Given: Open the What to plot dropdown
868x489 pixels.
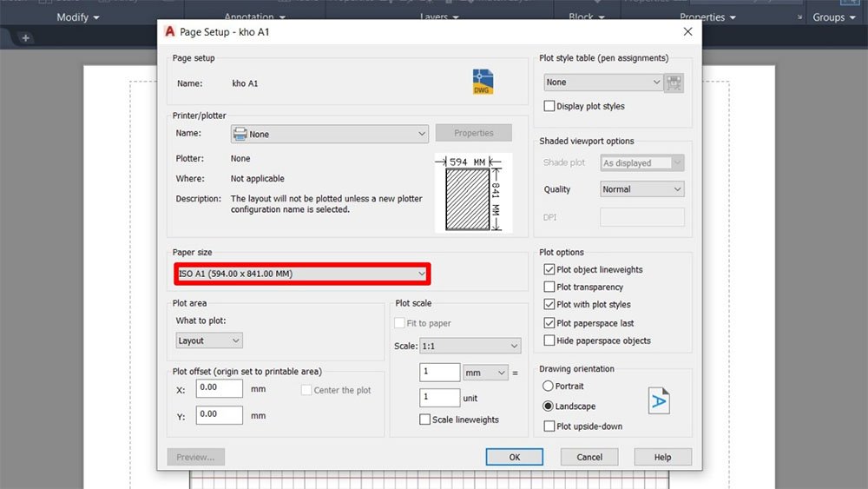Looking at the screenshot, I should [x=209, y=340].
